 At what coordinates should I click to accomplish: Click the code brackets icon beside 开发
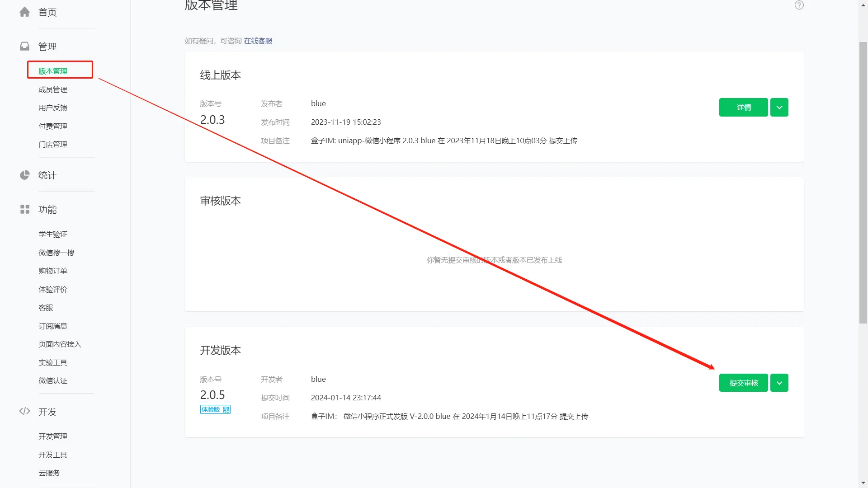point(25,412)
